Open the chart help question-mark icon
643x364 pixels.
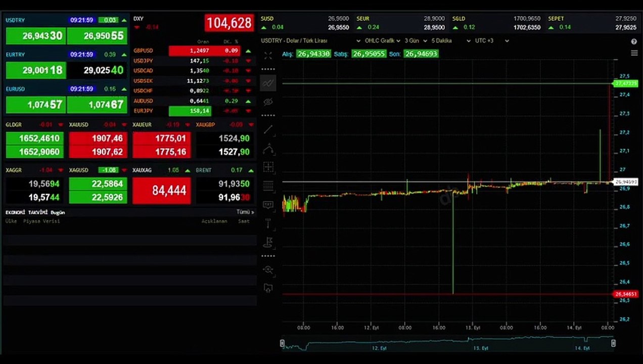coord(634,41)
